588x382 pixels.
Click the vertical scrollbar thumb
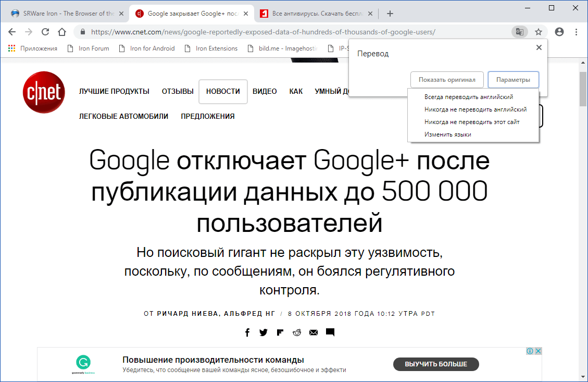pyautogui.click(x=583, y=89)
